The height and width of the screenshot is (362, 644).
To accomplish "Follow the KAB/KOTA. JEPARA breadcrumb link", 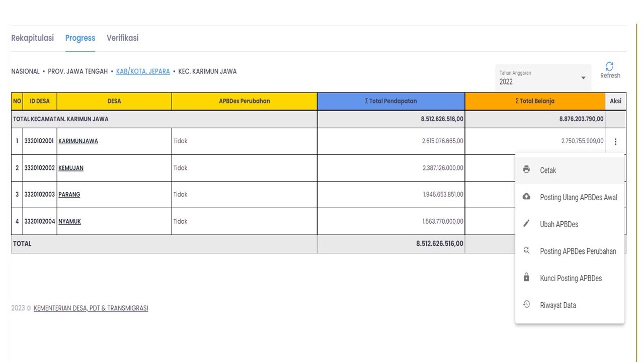I will [x=143, y=71].
